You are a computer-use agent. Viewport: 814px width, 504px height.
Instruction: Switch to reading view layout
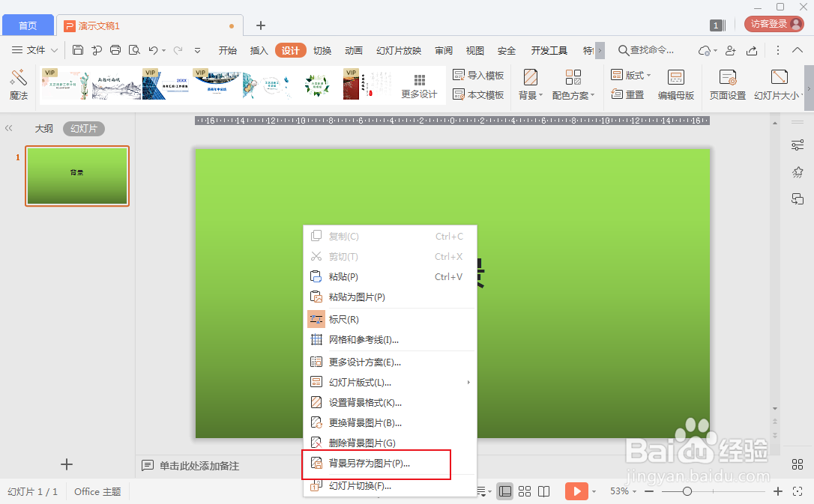point(543,491)
